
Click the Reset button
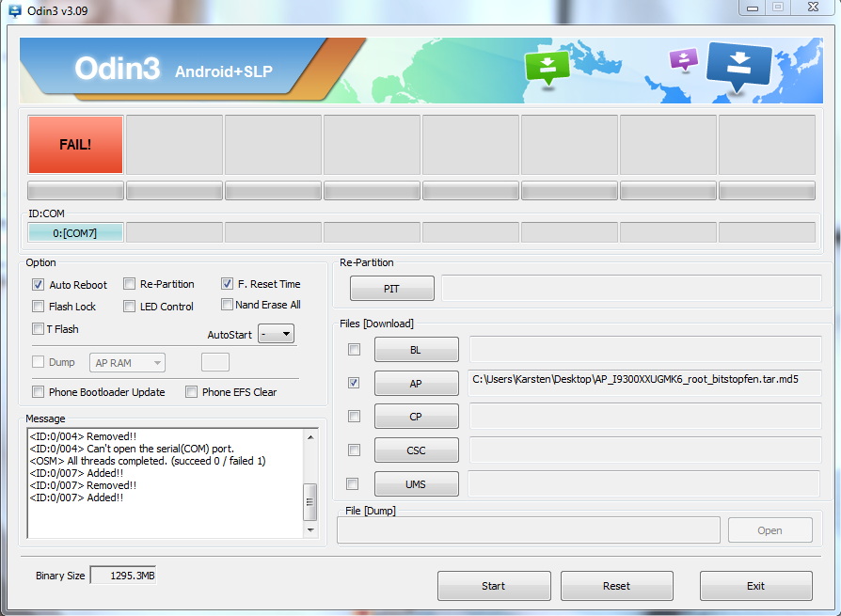617,586
